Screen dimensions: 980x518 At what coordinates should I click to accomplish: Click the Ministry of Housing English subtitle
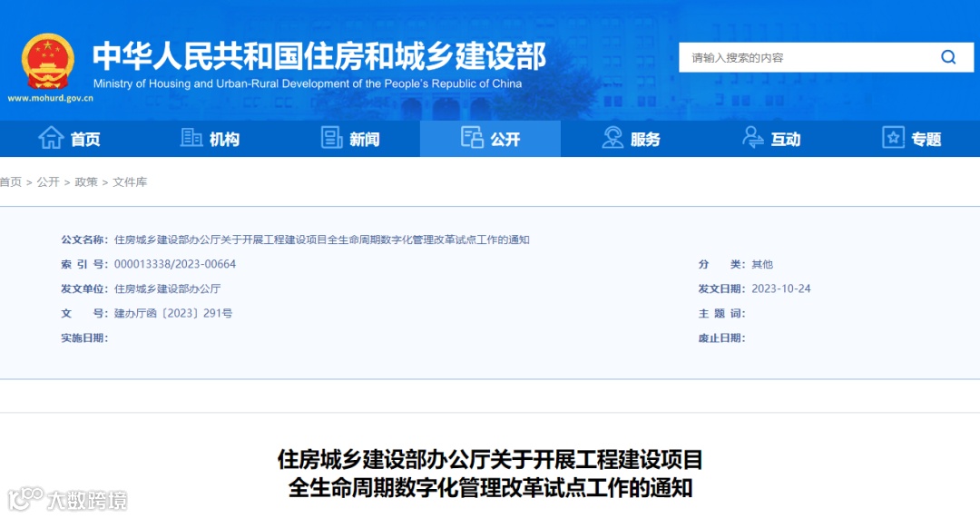tap(308, 83)
